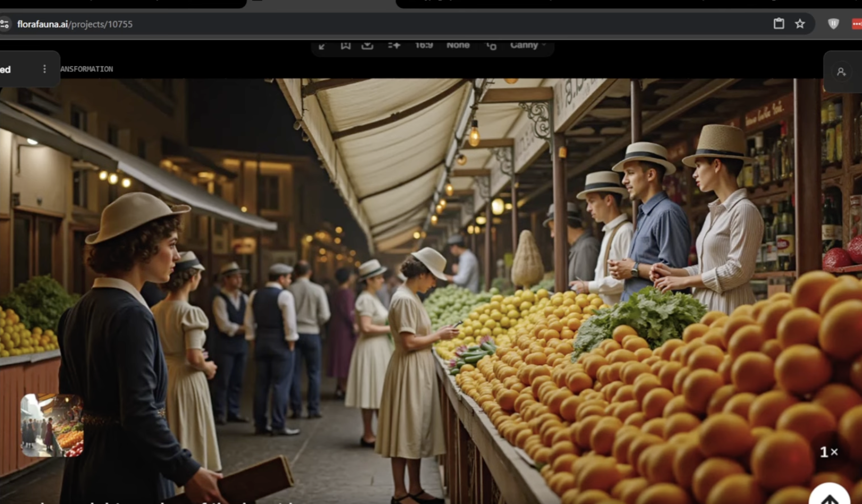Bookmark this page with the star icon
The width and height of the screenshot is (862, 504).
click(800, 23)
